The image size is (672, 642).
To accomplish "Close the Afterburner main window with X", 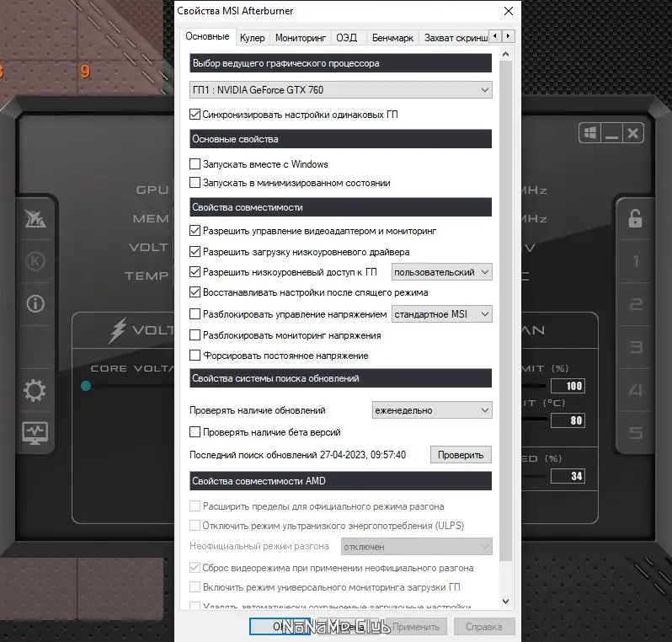I will [633, 133].
